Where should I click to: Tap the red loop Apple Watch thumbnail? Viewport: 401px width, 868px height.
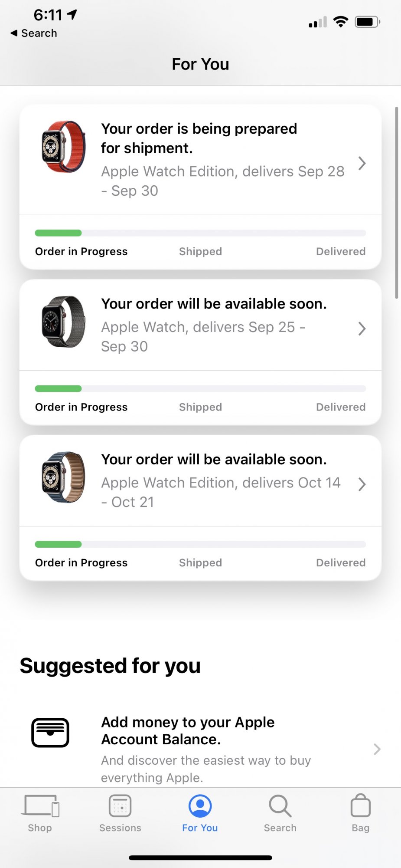(x=63, y=147)
